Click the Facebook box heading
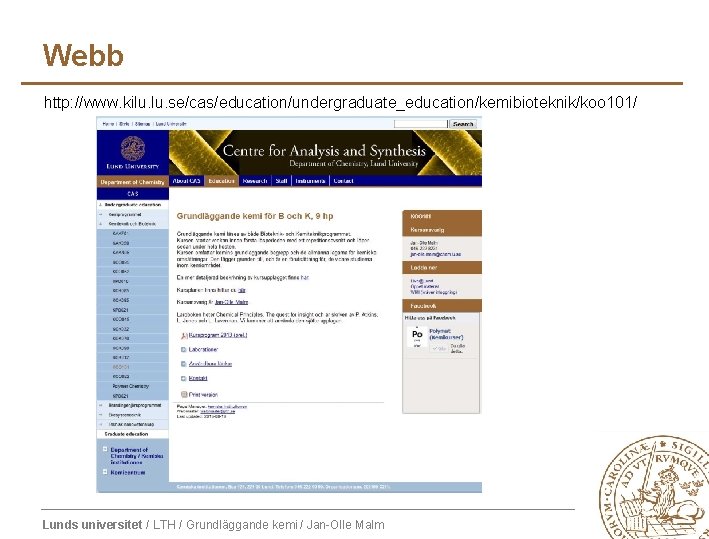The image size is (709, 539). 442,306
